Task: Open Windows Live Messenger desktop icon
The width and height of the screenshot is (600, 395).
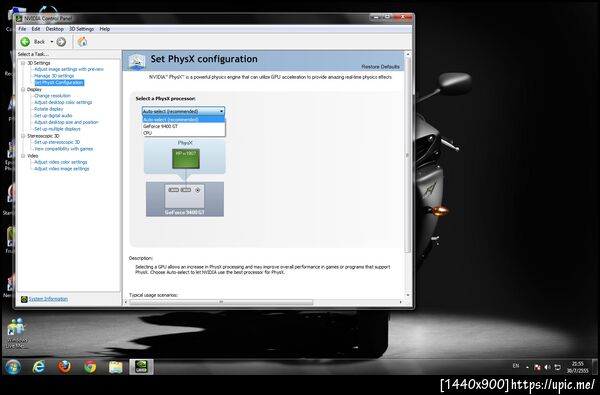Action: 16,333
